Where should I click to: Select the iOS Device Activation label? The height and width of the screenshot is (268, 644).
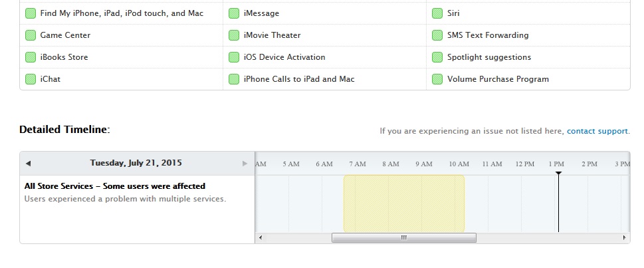tap(284, 57)
